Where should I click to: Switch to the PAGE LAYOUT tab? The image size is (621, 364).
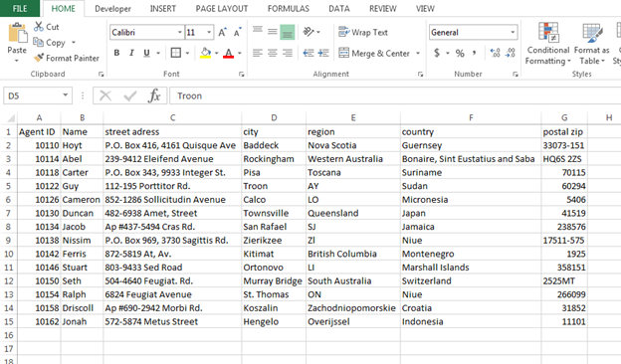(222, 9)
